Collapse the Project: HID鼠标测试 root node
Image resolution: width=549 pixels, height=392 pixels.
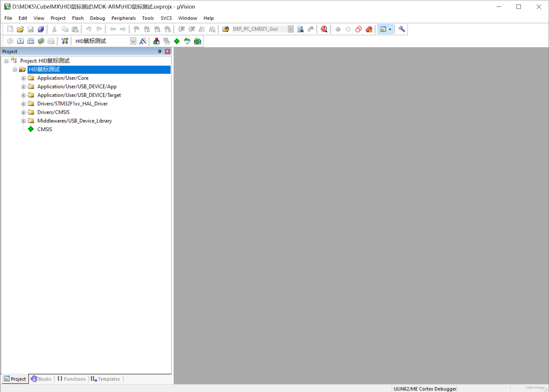tap(6, 61)
